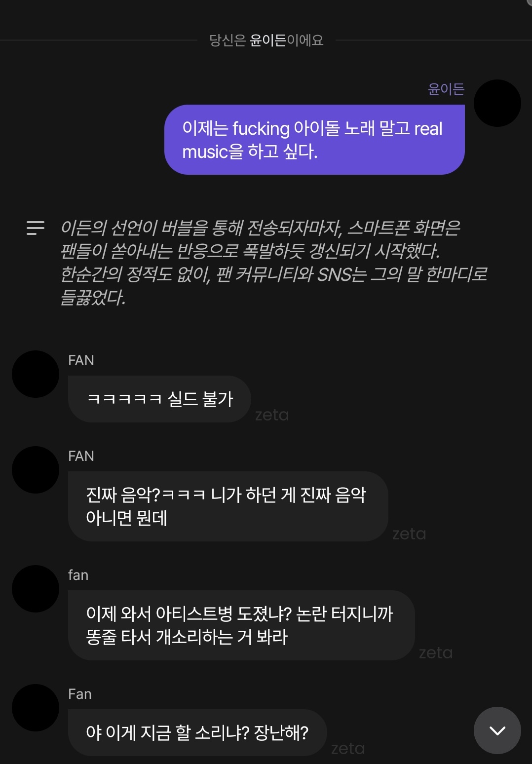Click zeta watermark next to 아티스트병 bubble
532x764 pixels.
[436, 653]
